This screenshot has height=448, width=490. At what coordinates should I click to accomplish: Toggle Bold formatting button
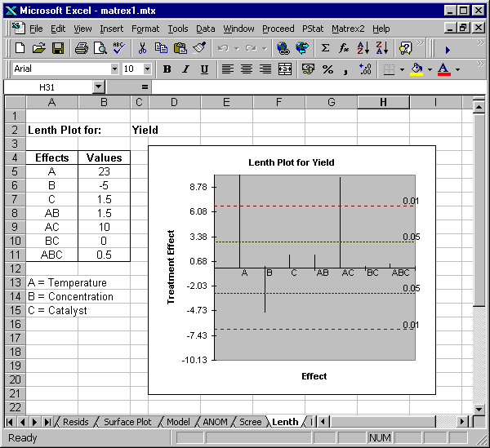point(167,69)
